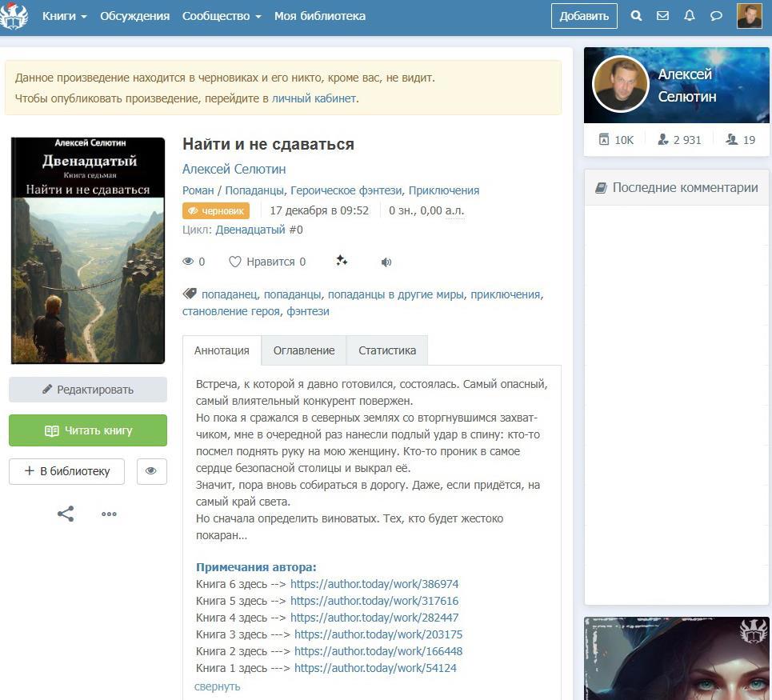Open the chat bubble icon

coord(716,16)
